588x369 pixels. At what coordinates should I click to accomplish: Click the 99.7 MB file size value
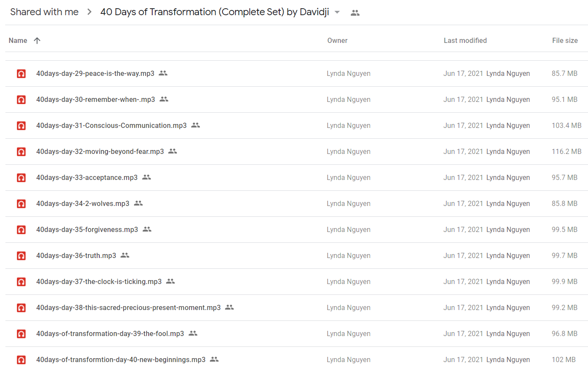[x=565, y=256]
